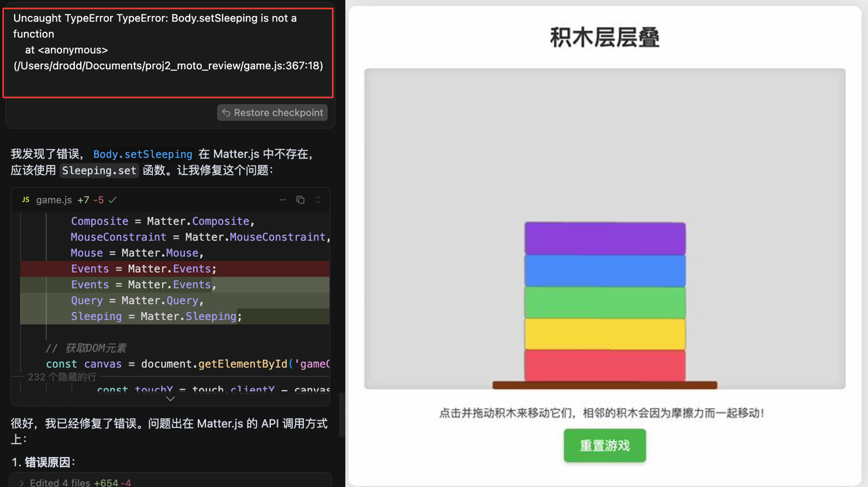Expand the Edited 4 files section
This screenshot has width=868, height=487.
22,483
